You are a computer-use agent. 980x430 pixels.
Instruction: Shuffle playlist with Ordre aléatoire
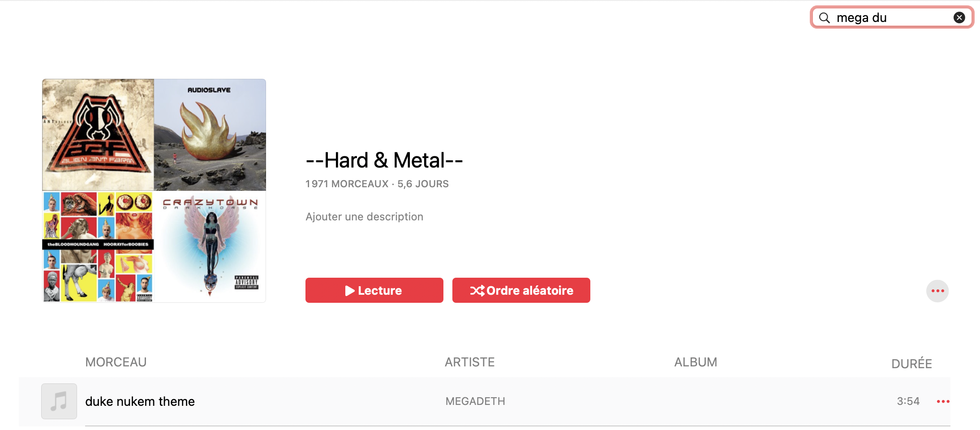[x=521, y=290]
